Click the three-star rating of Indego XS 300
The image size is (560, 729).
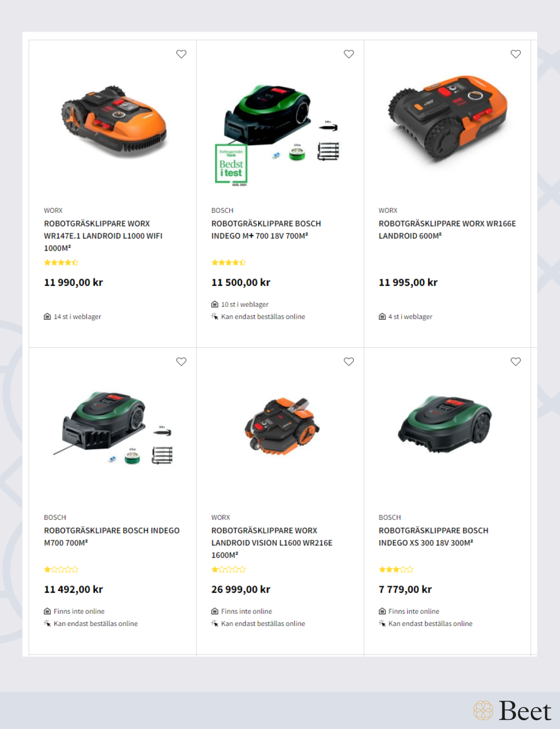click(396, 570)
